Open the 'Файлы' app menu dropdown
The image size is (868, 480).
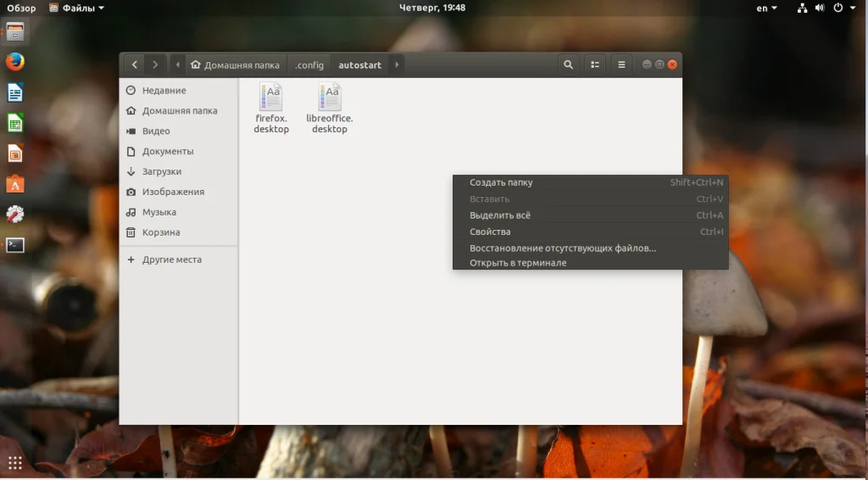click(x=76, y=8)
